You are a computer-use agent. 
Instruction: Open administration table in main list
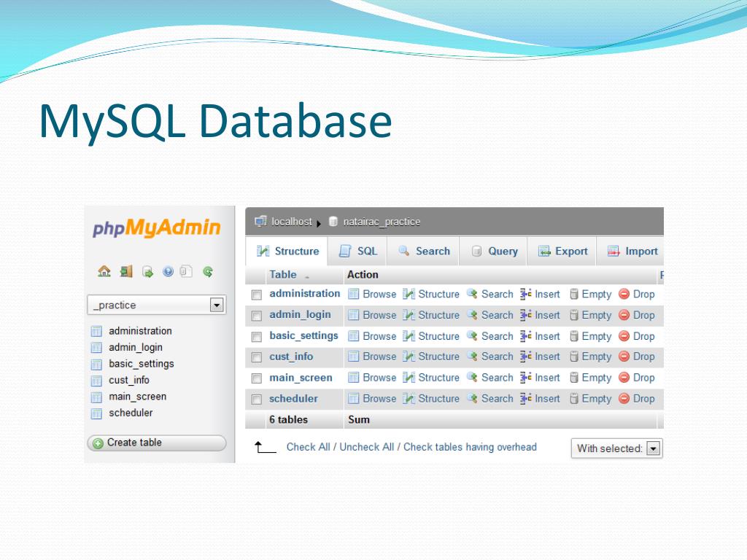point(305,294)
